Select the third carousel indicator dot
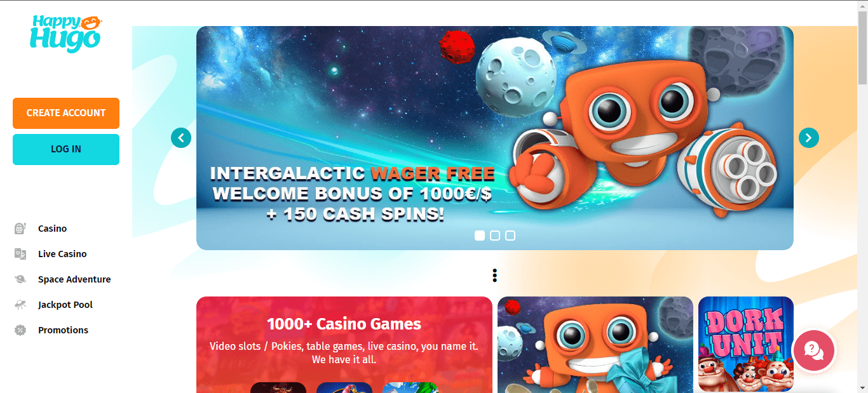868x393 pixels. (x=510, y=236)
